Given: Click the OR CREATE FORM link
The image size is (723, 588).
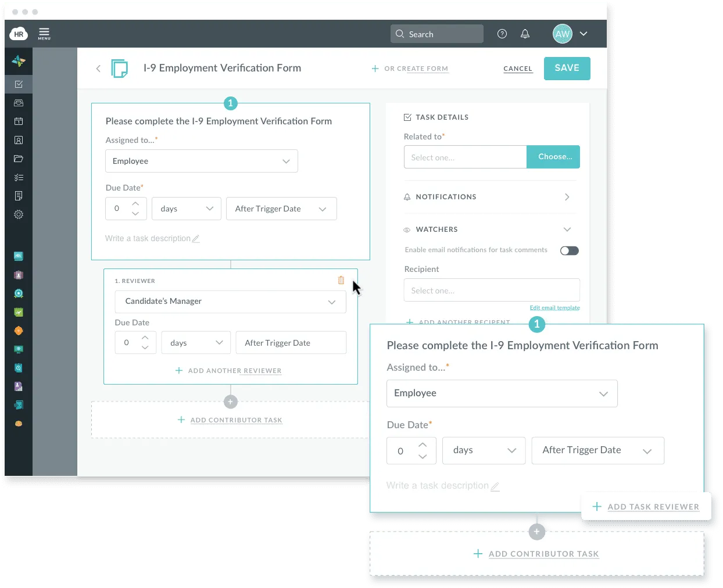Looking at the screenshot, I should 410,69.
